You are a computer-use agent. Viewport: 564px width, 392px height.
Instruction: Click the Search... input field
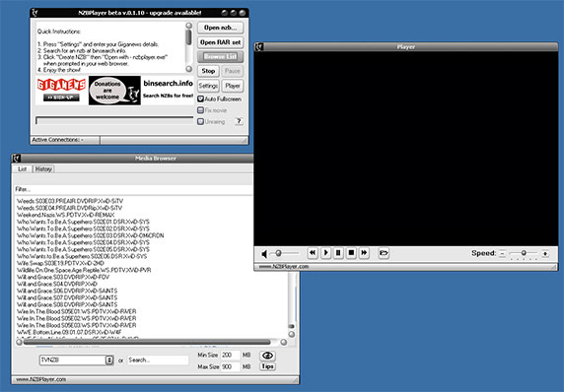tap(158, 359)
